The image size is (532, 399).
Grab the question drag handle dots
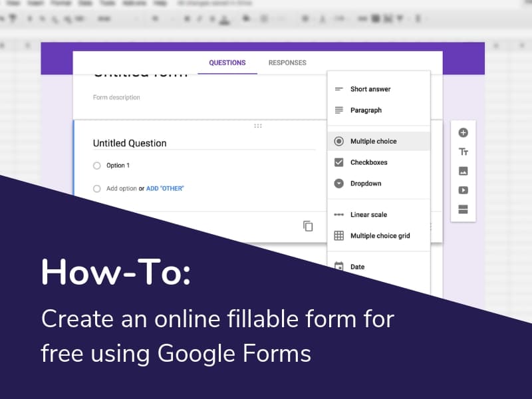[x=258, y=126]
